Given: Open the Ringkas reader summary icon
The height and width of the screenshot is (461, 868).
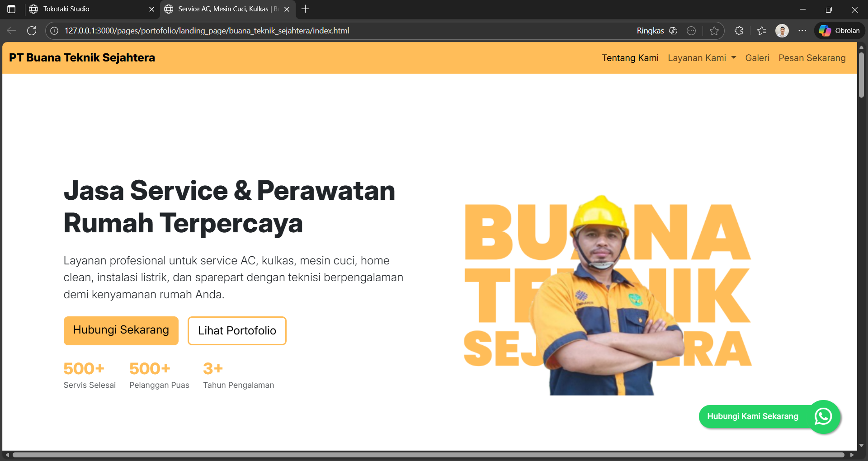Looking at the screenshot, I should (673, 31).
